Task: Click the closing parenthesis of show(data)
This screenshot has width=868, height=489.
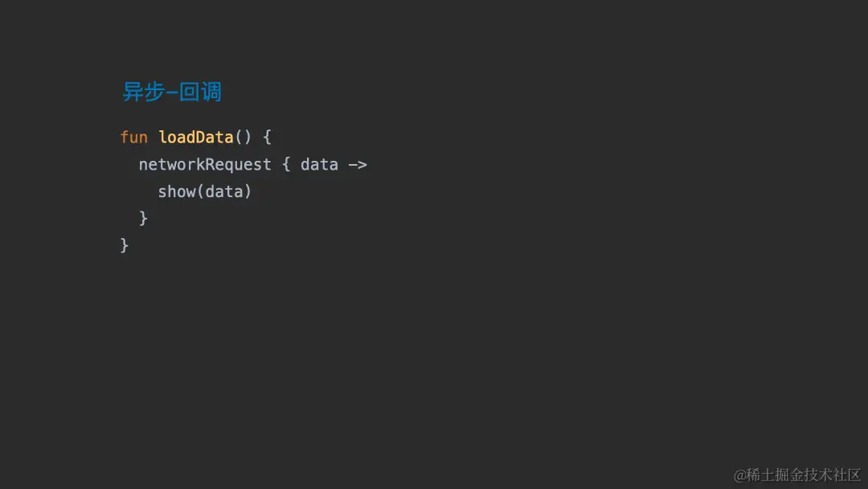Action: pyautogui.click(x=248, y=191)
